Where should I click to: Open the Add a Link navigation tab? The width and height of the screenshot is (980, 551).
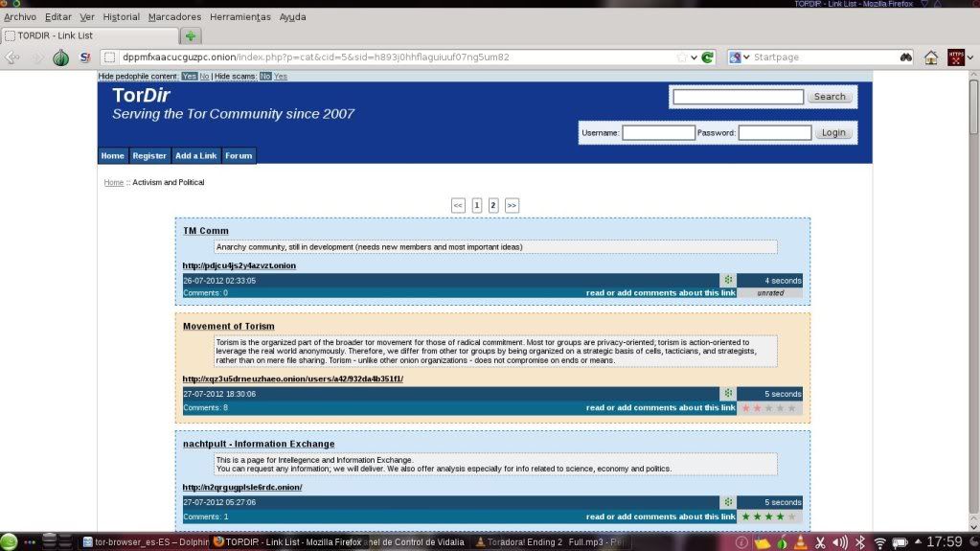click(x=195, y=156)
